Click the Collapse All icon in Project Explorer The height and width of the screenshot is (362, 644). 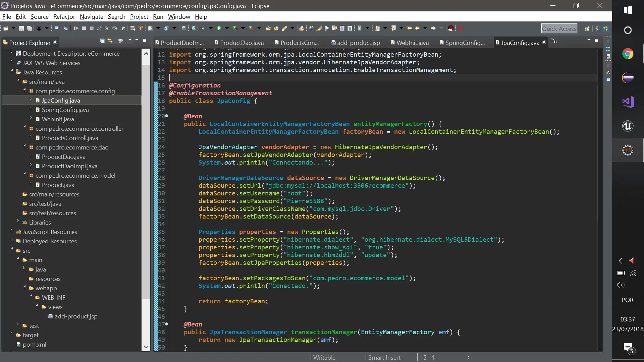[102, 41]
